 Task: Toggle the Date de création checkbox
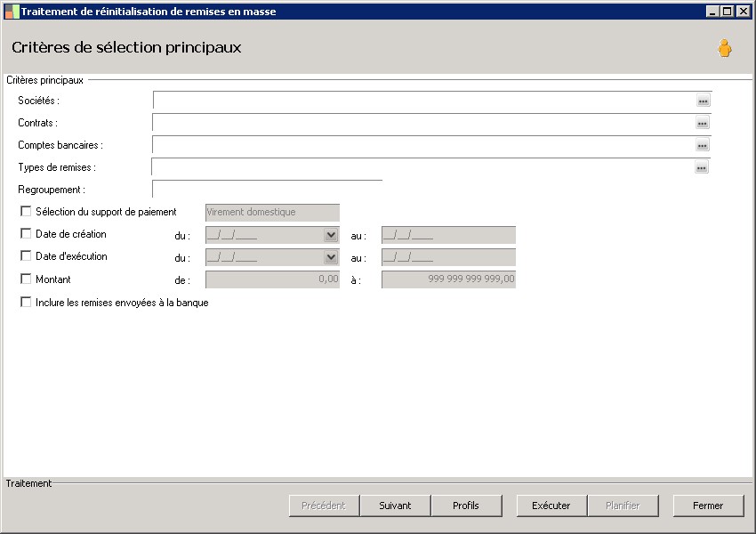click(x=26, y=234)
